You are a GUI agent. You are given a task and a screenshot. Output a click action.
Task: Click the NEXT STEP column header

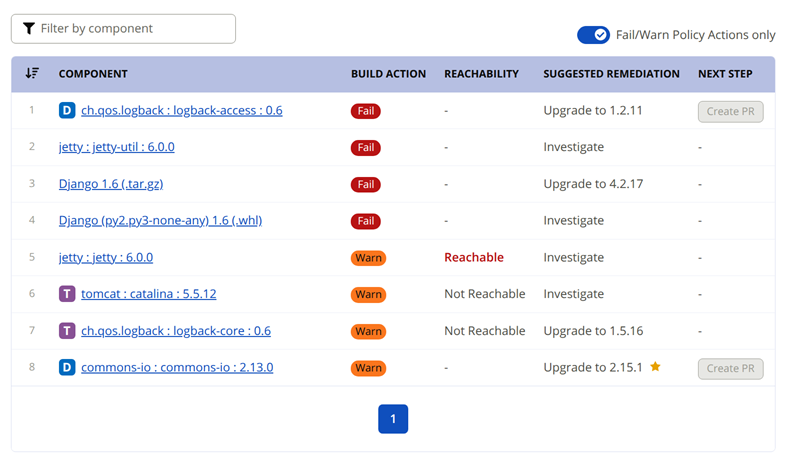(x=725, y=74)
